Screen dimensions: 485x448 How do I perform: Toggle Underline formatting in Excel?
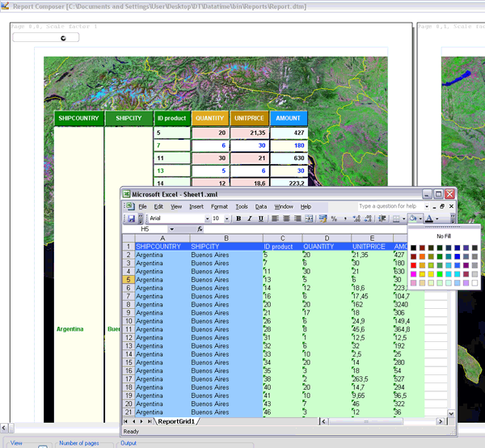pos(261,218)
